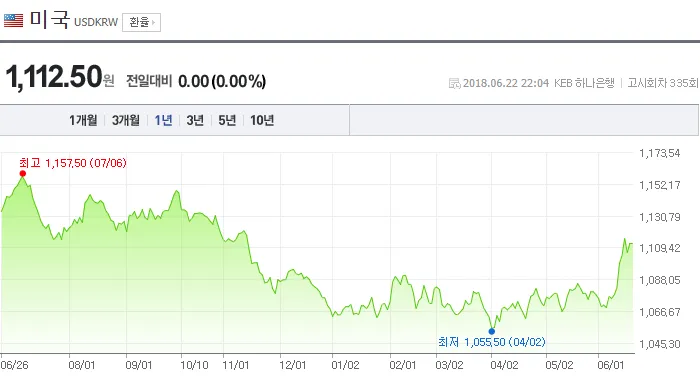
Task: Select the 3개월 period tab
Action: 126,120
